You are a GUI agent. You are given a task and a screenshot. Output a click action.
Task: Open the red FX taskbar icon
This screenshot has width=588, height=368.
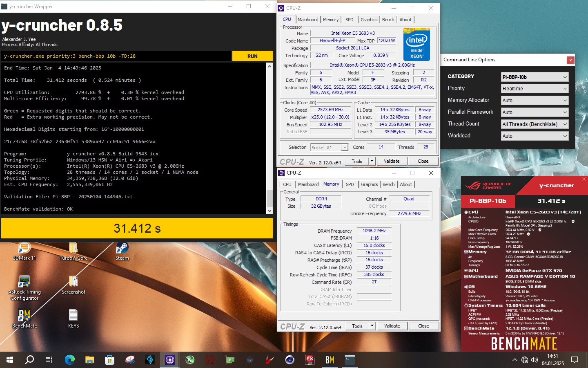pos(310,360)
